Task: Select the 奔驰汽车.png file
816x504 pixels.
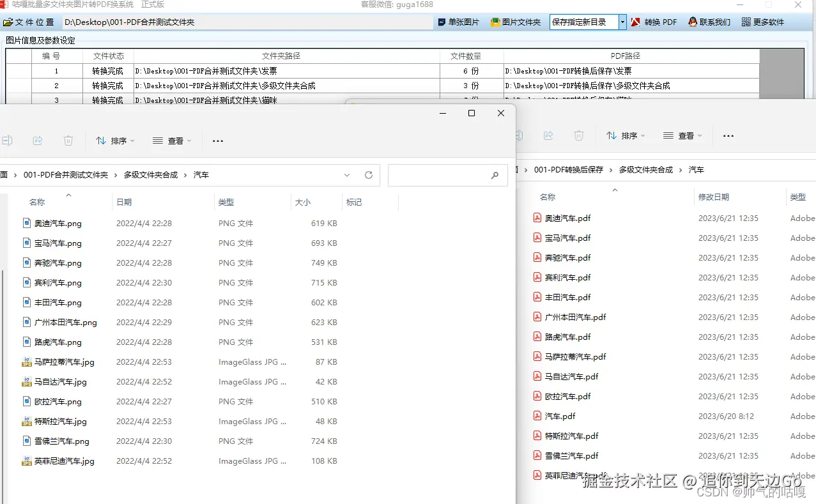Action: [x=58, y=263]
